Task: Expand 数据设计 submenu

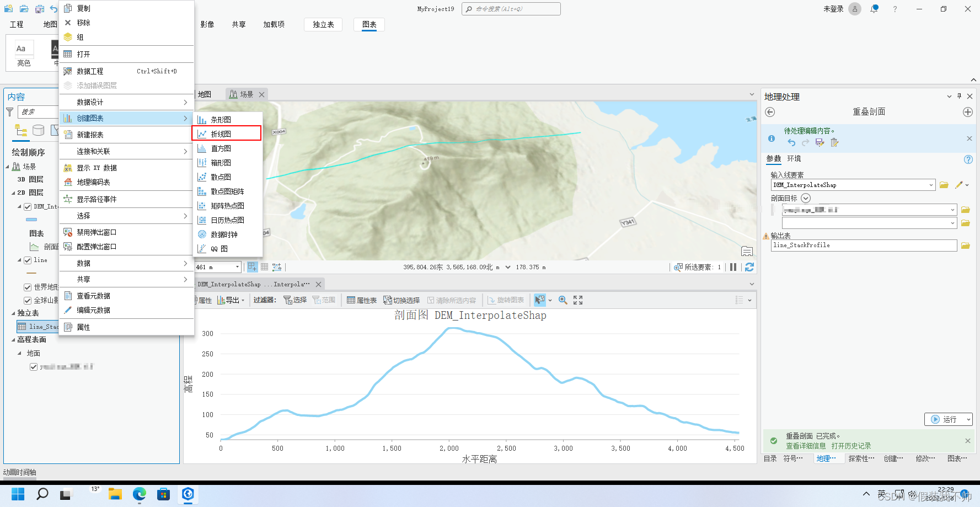Action: (x=126, y=102)
